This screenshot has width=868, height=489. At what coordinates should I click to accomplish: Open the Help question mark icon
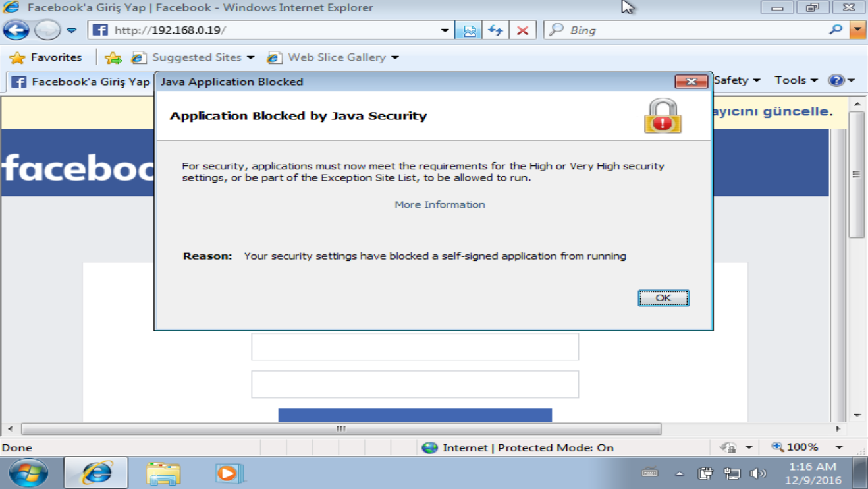point(836,80)
